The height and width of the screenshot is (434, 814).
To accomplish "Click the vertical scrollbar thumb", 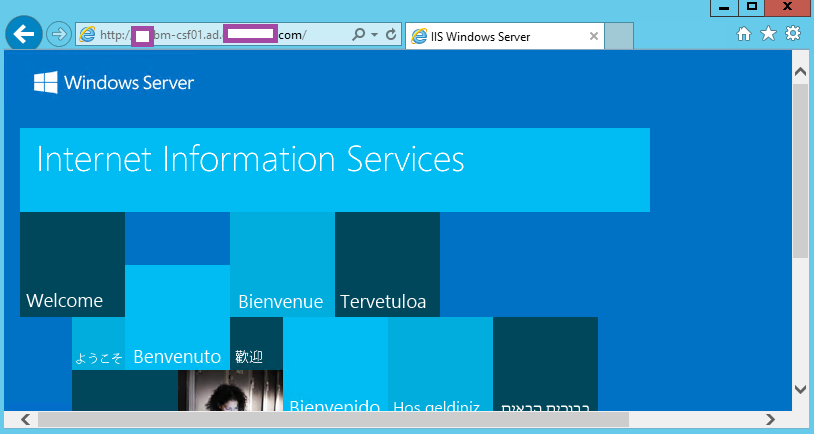I will [800, 171].
